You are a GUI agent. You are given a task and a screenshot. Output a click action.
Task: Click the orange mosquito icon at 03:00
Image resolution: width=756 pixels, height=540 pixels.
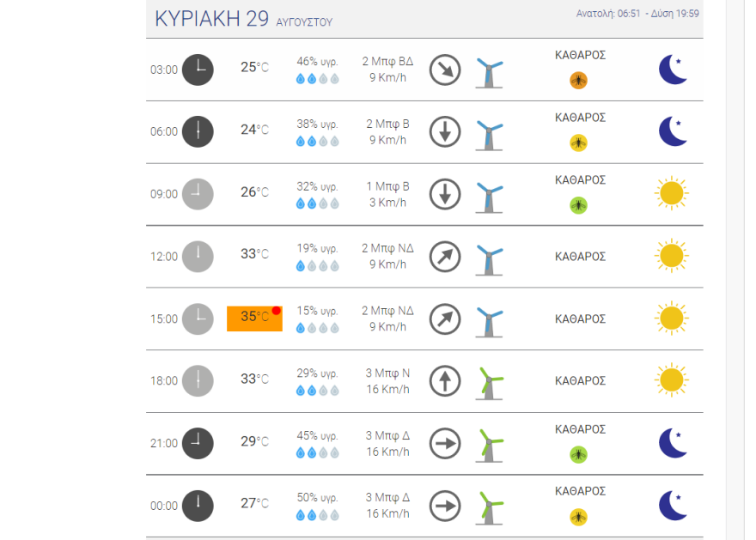coord(579,81)
